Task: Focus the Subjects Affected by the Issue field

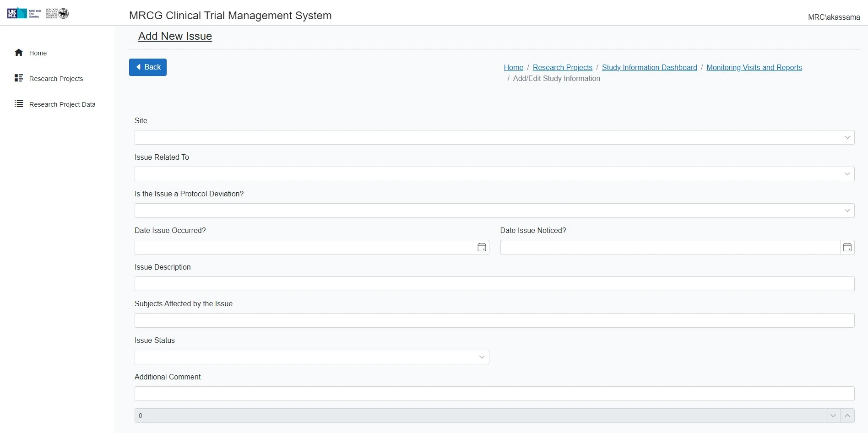Action: click(x=494, y=320)
